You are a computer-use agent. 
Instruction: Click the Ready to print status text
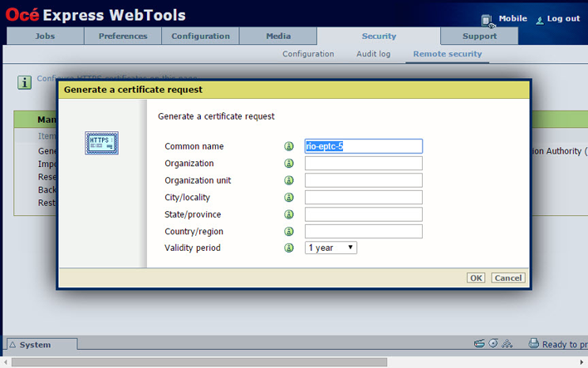[565, 344]
